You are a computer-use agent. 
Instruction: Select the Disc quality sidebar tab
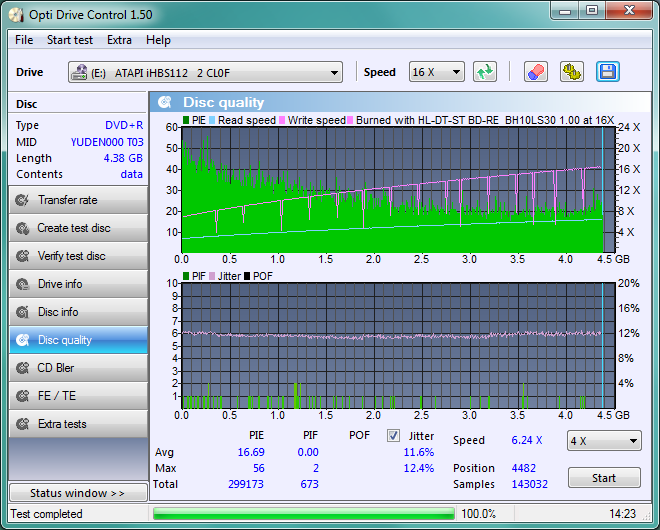[78, 340]
